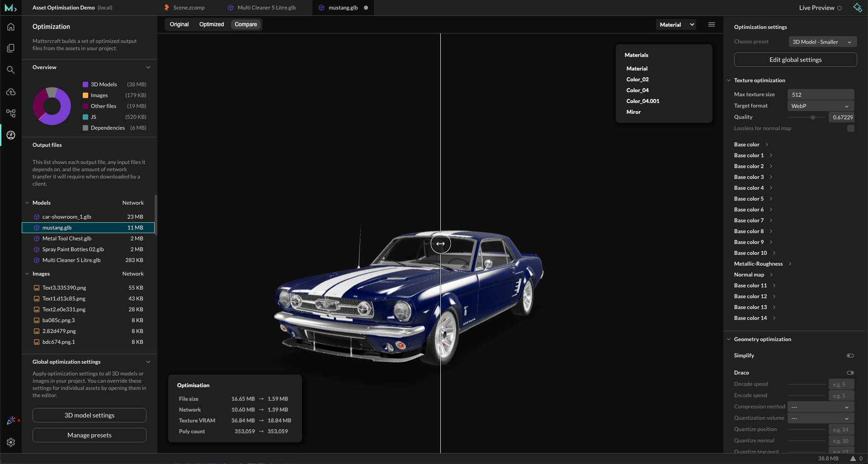Toggle the Draco compression switch

pos(850,373)
